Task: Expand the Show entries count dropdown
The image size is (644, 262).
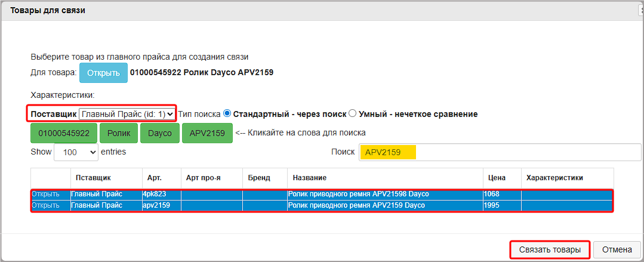Action: 76,152
